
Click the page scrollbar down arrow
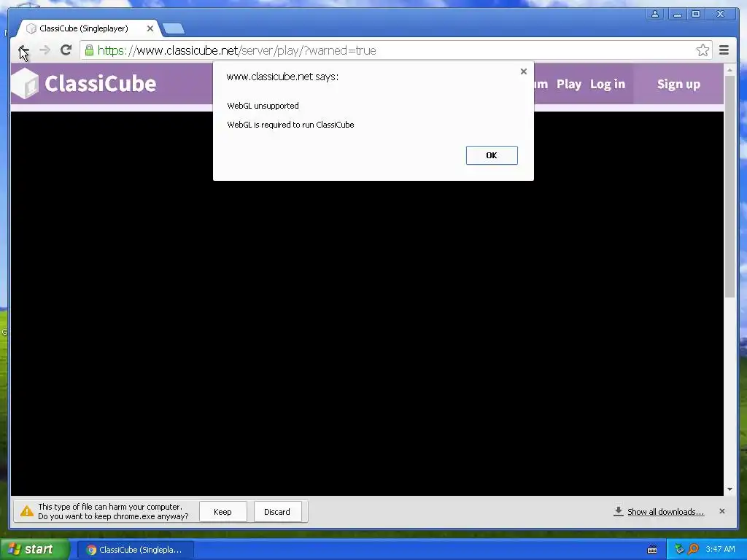coord(729,489)
